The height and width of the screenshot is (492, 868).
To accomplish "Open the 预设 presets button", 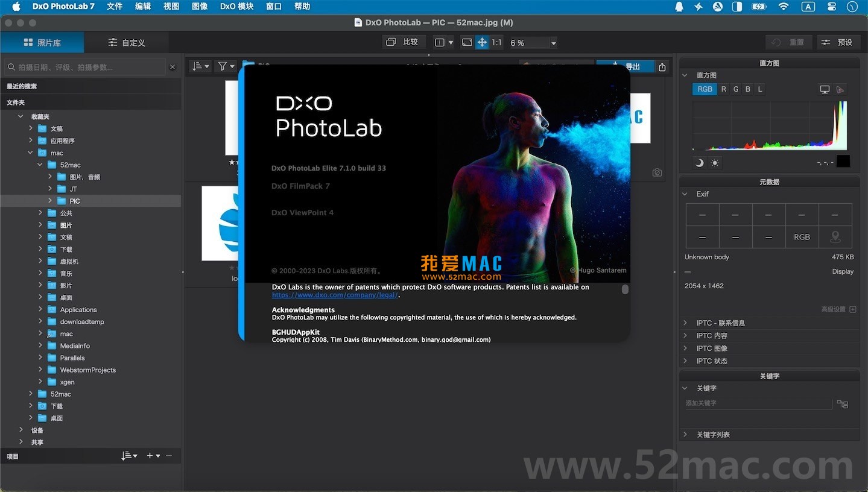I will click(838, 42).
